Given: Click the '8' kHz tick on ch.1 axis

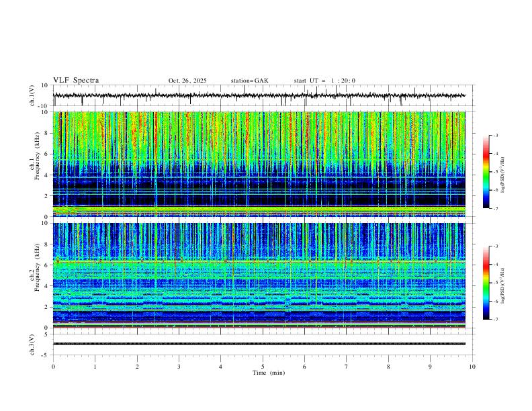Looking at the screenshot, I should (47, 133).
